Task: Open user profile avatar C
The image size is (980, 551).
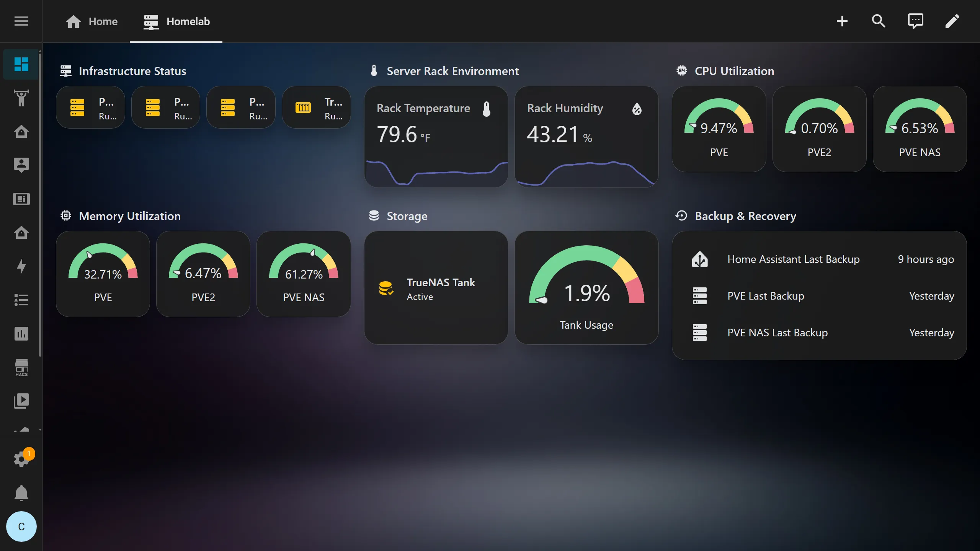Action: pos(21,527)
